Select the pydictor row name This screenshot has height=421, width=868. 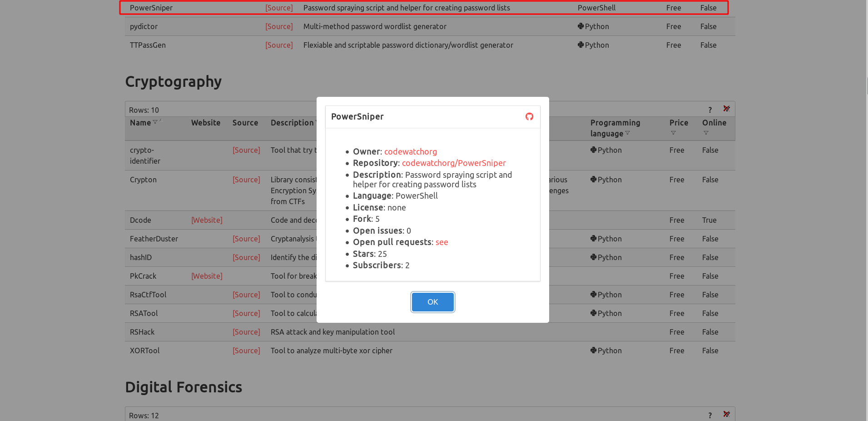[x=144, y=27]
